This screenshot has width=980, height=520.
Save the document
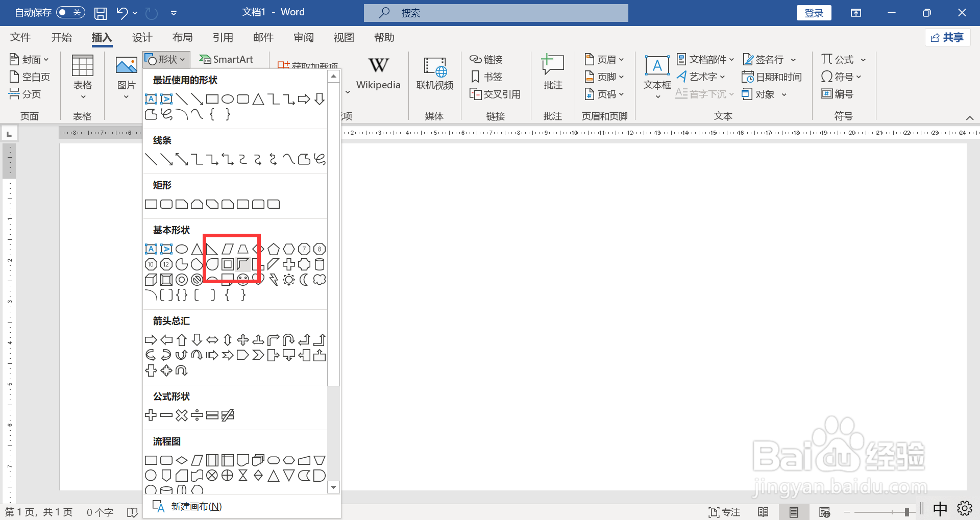click(101, 13)
